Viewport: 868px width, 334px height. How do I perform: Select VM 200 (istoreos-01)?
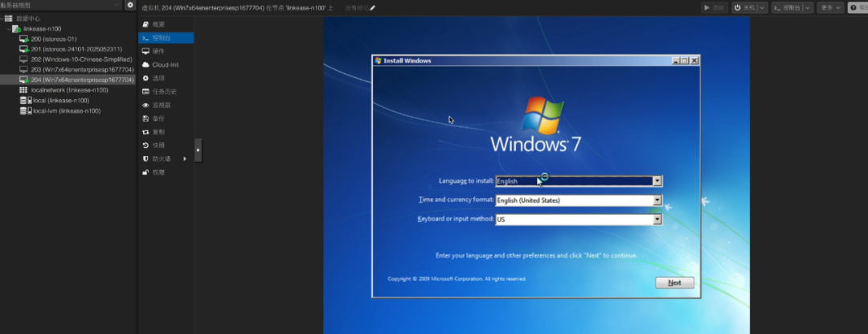coord(68,39)
